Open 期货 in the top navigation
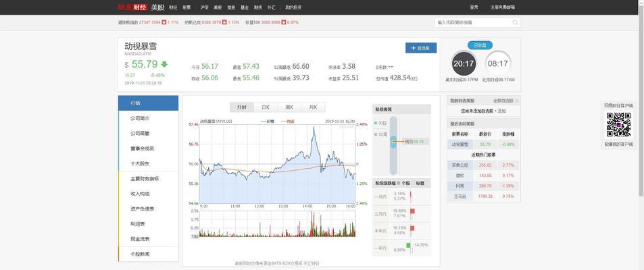The width and height of the screenshot is (644, 270). click(x=258, y=7)
